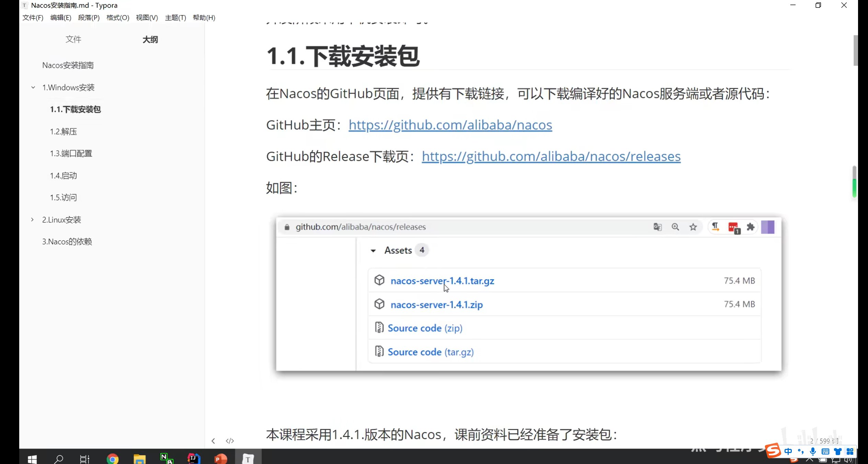
Task: Collapse sidebar with left arrow icon
Action: (213, 441)
